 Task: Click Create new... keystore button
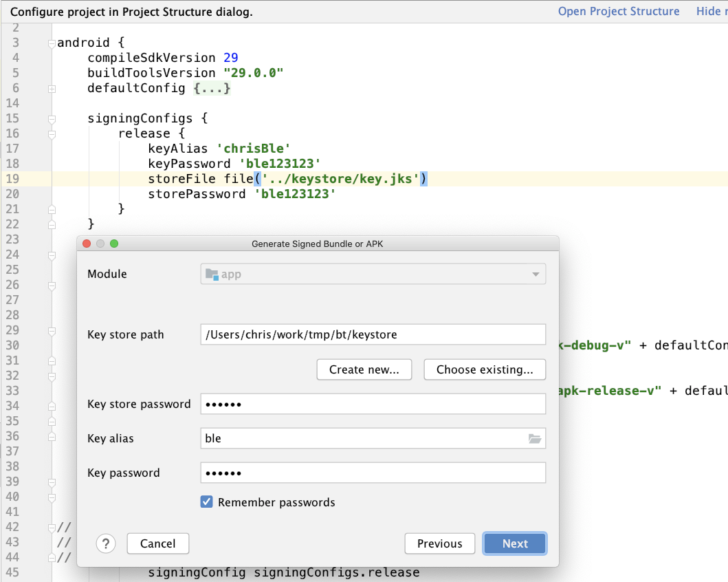coord(364,369)
